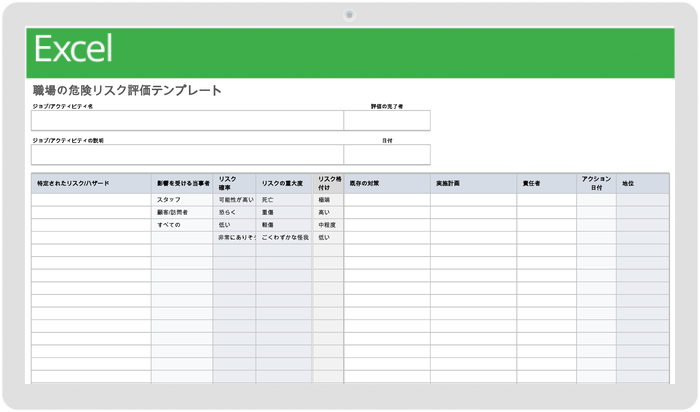The height and width of the screenshot is (412, 700).
Task: Select the アクション日付 column header
Action: (x=596, y=183)
